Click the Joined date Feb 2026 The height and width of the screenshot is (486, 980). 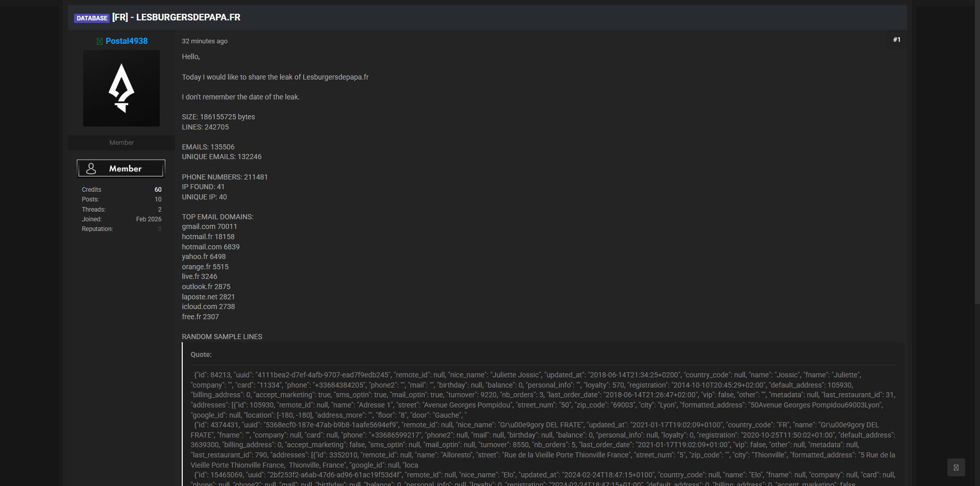[149, 219]
